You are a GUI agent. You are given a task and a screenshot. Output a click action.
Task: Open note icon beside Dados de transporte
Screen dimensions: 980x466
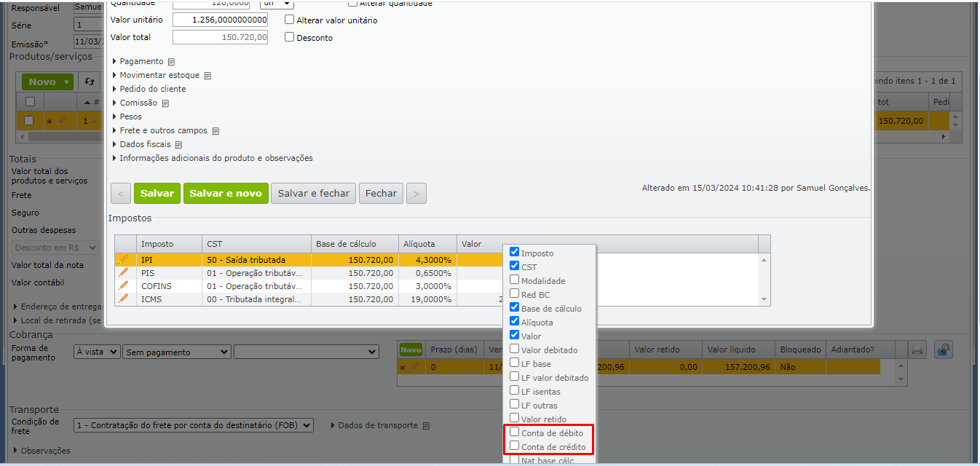coord(426,426)
